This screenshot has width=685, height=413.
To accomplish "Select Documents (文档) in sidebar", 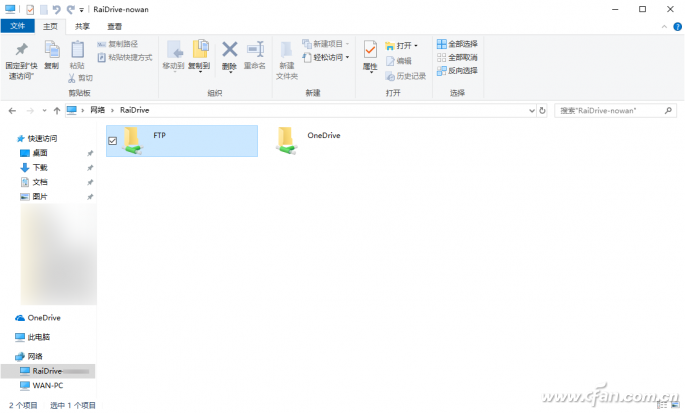I will (x=34, y=182).
